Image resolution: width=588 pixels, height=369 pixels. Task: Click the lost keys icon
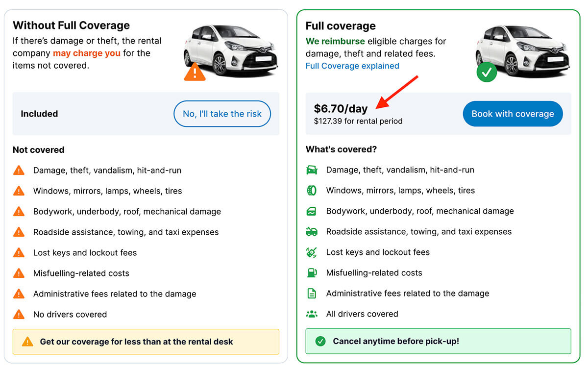(312, 252)
